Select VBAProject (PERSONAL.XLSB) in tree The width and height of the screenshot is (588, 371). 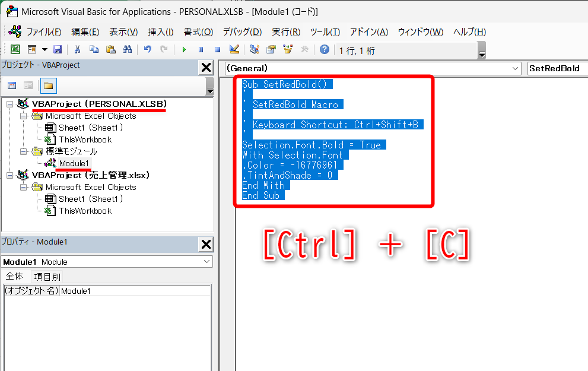99,104
